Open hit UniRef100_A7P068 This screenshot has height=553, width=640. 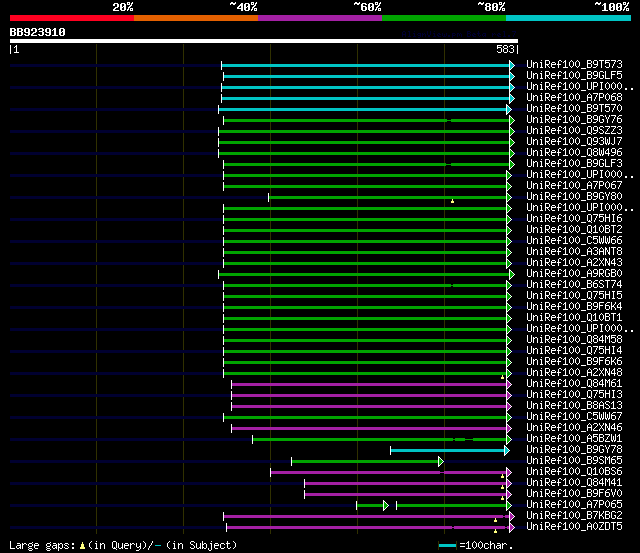click(x=574, y=98)
